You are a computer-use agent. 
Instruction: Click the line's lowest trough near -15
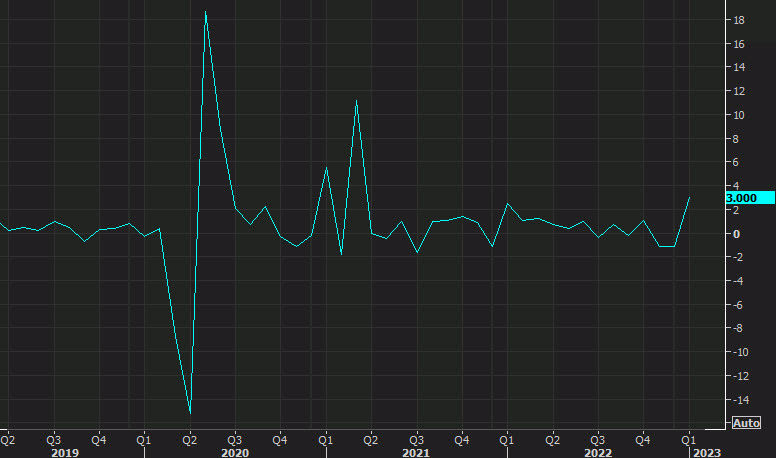(x=190, y=412)
